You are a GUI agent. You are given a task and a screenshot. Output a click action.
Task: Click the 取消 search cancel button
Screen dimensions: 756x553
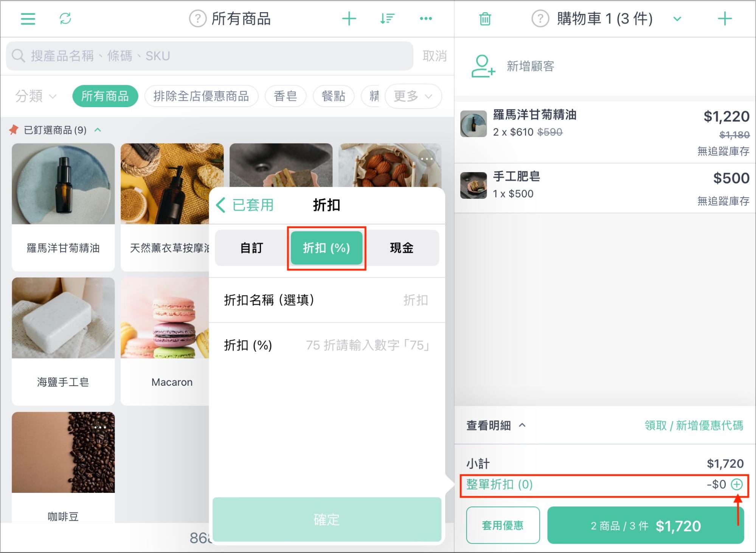point(435,56)
